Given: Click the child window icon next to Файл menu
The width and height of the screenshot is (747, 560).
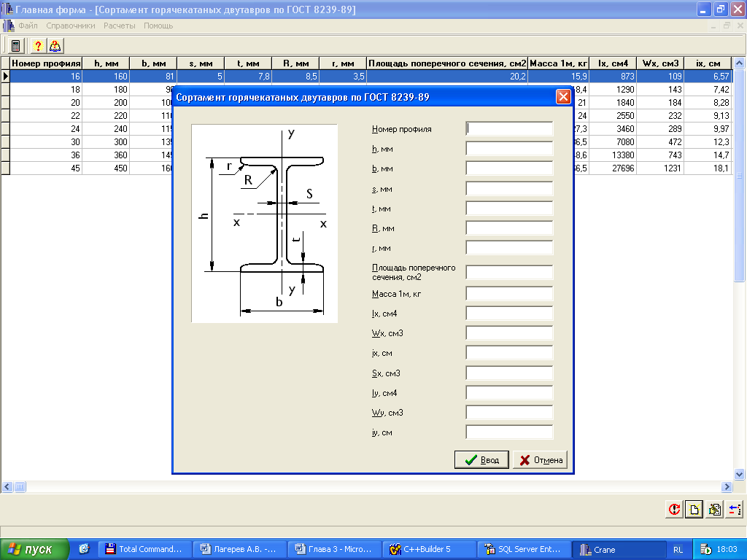Looking at the screenshot, I should coord(9,26).
